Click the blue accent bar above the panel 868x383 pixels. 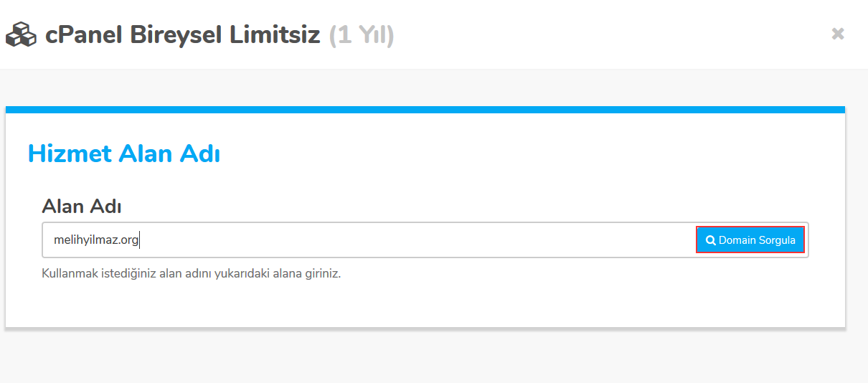coord(425,110)
